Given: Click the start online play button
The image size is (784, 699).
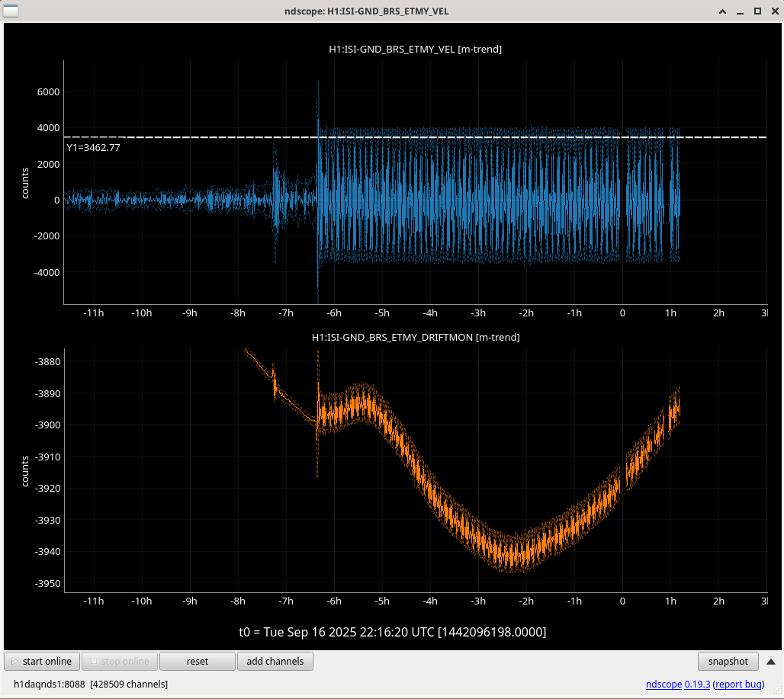Looking at the screenshot, I should [x=42, y=661].
